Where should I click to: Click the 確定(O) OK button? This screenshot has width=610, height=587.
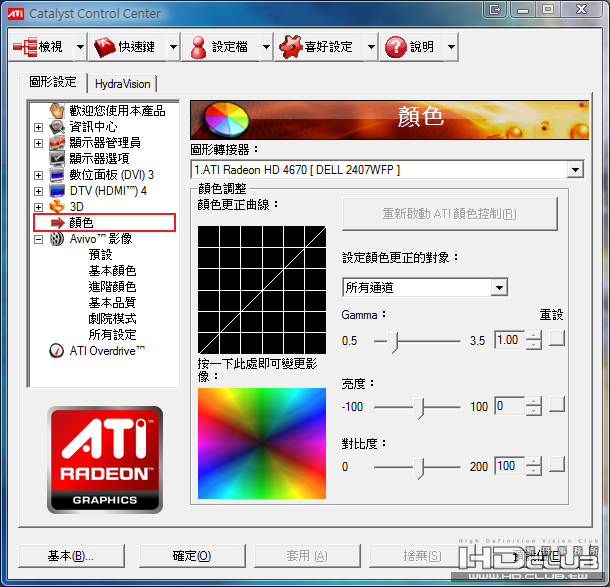192,556
